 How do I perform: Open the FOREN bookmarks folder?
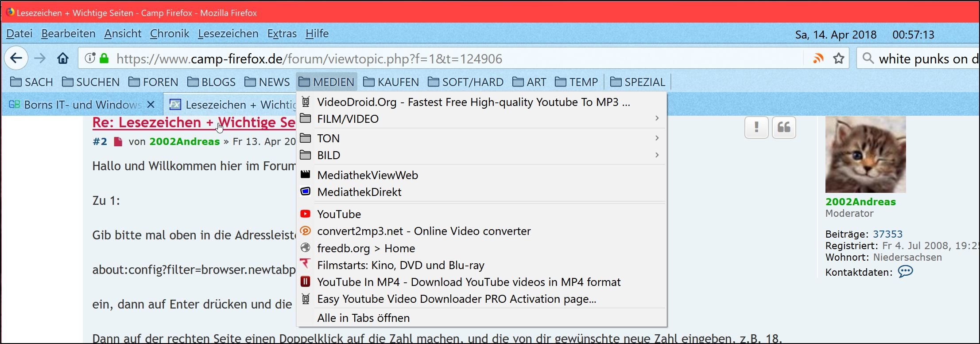[x=153, y=82]
